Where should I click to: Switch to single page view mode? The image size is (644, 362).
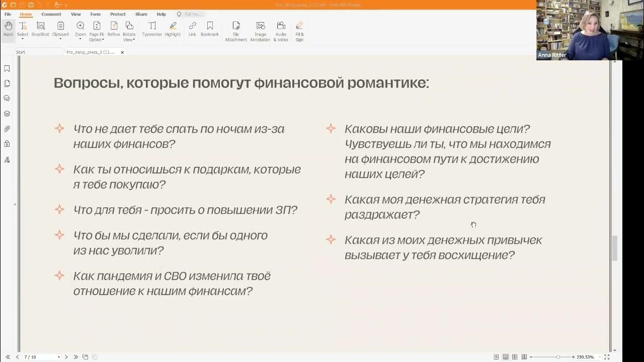coord(496,357)
